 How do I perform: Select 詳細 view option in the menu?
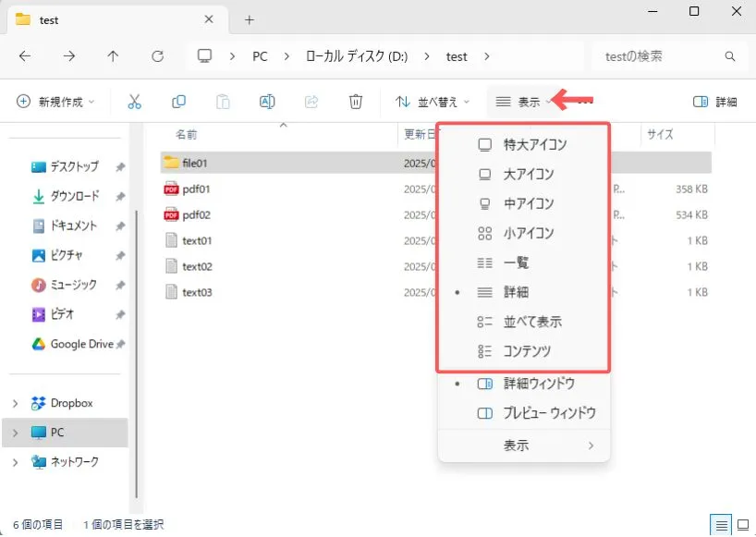[516, 292]
